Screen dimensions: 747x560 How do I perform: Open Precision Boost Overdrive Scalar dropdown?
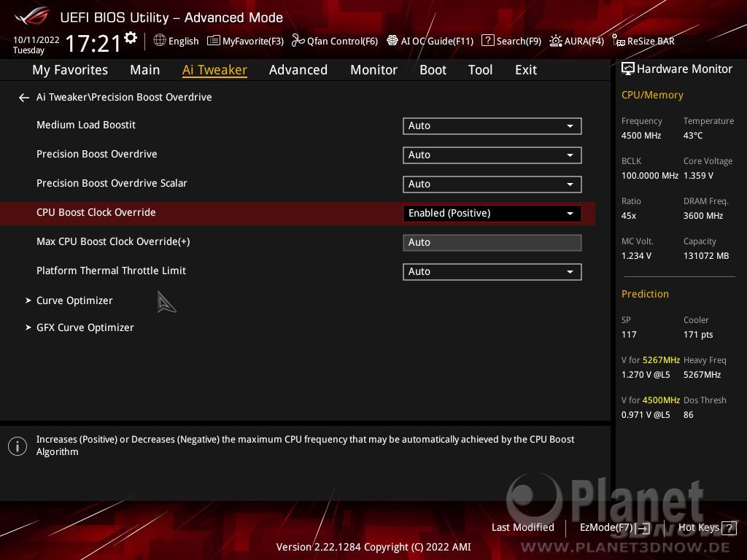[x=492, y=184]
